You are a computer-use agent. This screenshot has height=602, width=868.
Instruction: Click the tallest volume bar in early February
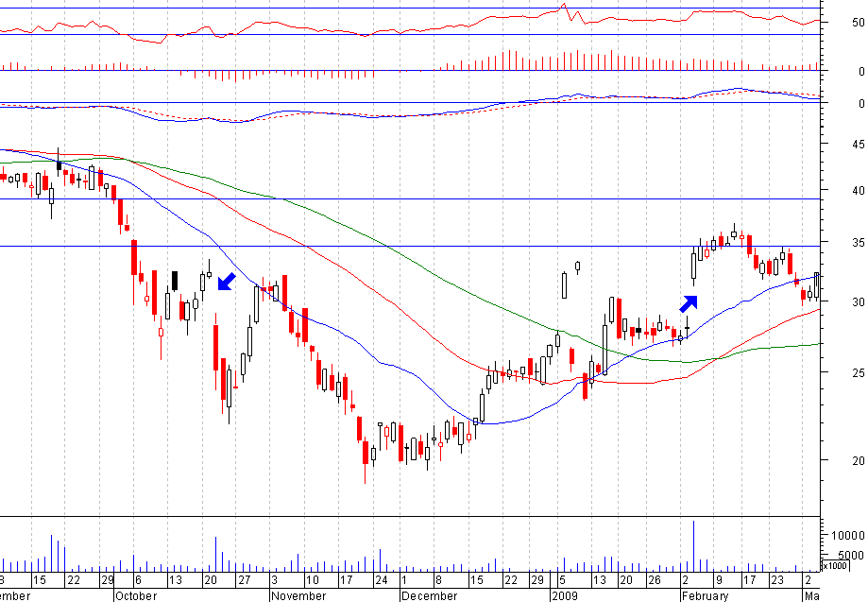tap(693, 546)
